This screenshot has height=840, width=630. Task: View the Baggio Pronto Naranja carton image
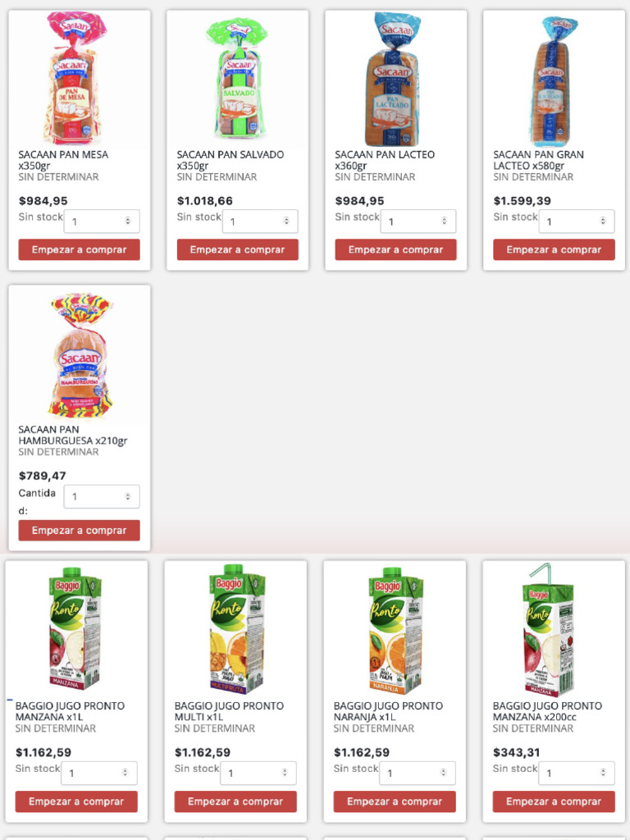click(395, 628)
